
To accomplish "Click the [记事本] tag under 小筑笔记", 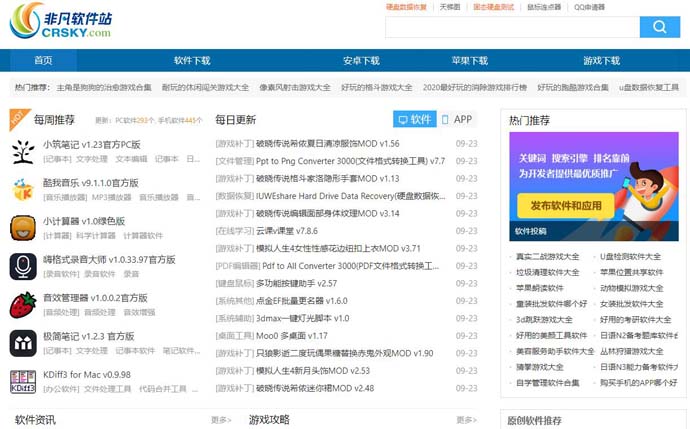I will (57, 159).
